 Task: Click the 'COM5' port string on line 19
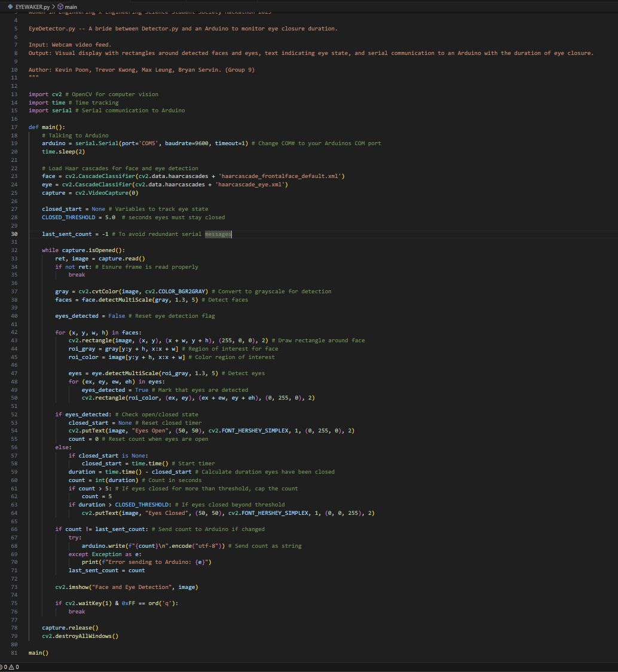148,143
